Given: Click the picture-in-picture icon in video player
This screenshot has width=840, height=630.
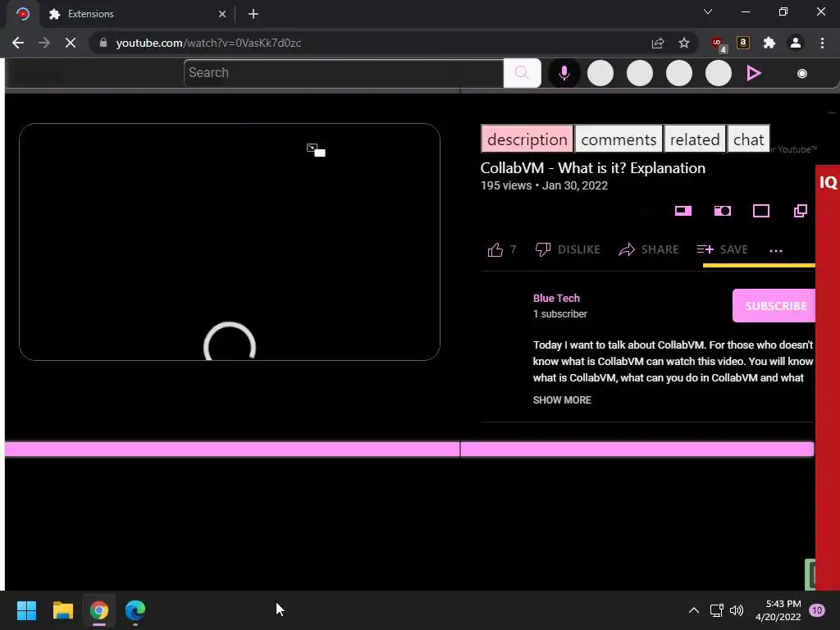Looking at the screenshot, I should [x=316, y=150].
